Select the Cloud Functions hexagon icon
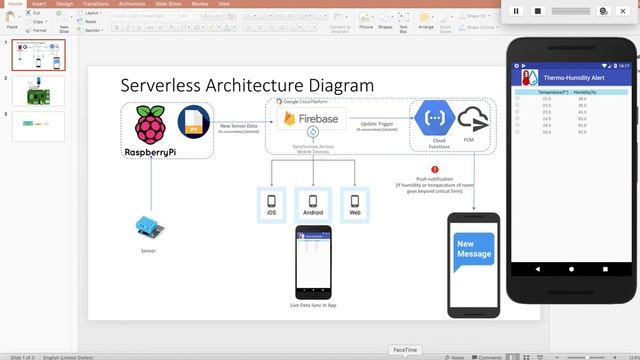This screenshot has width=640, height=360. 435,118
